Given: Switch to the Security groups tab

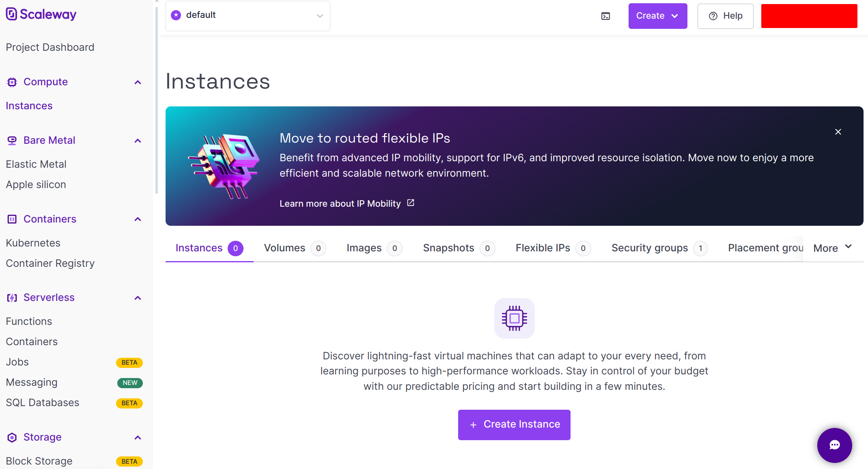Looking at the screenshot, I should [x=659, y=248].
